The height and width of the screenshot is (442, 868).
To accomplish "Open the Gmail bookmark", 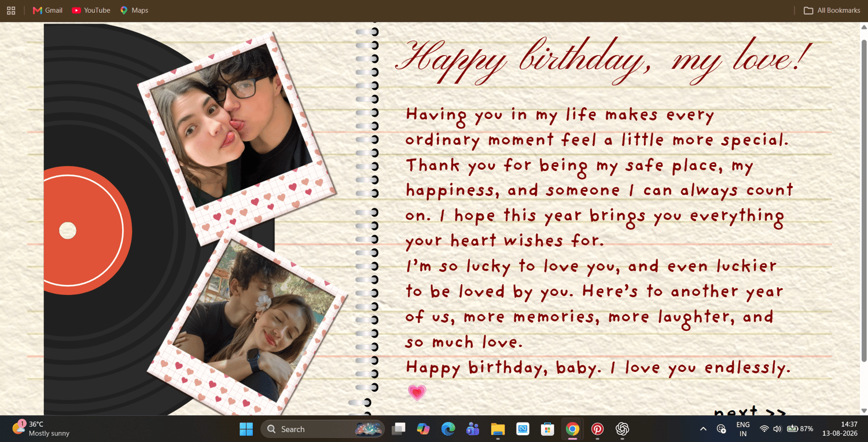I will [47, 10].
